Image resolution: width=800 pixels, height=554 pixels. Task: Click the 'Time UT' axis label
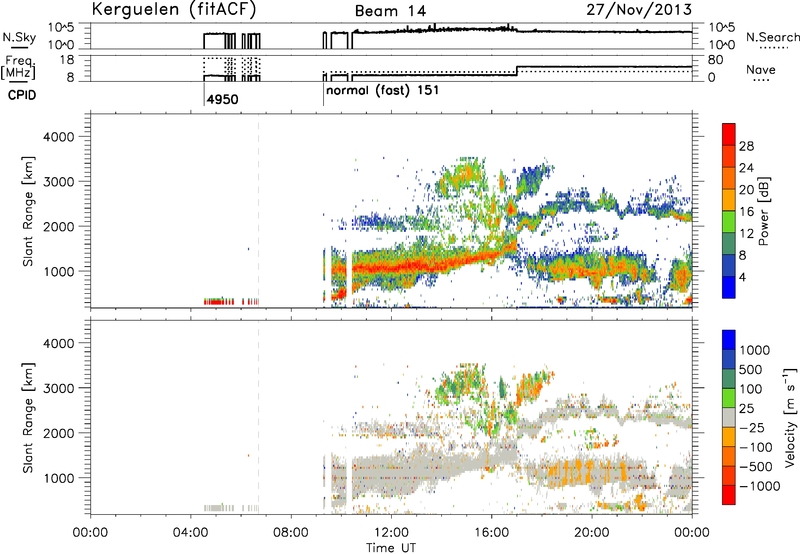tap(391, 548)
